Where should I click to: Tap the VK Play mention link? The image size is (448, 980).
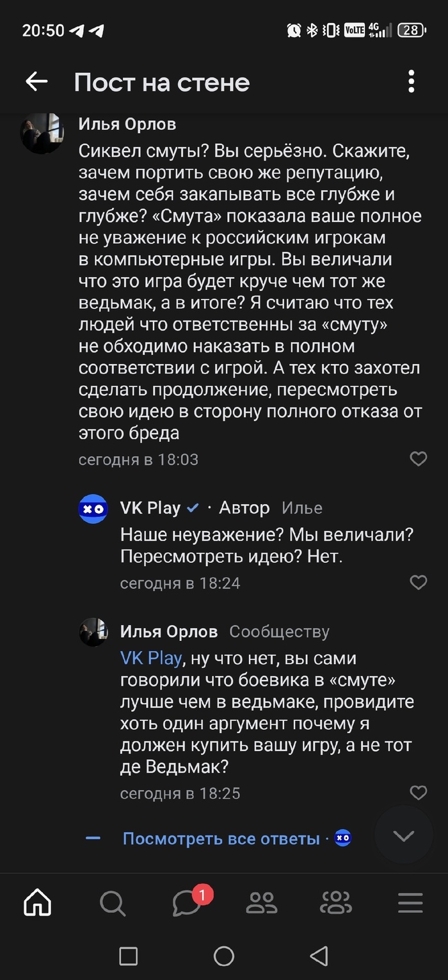[151, 658]
